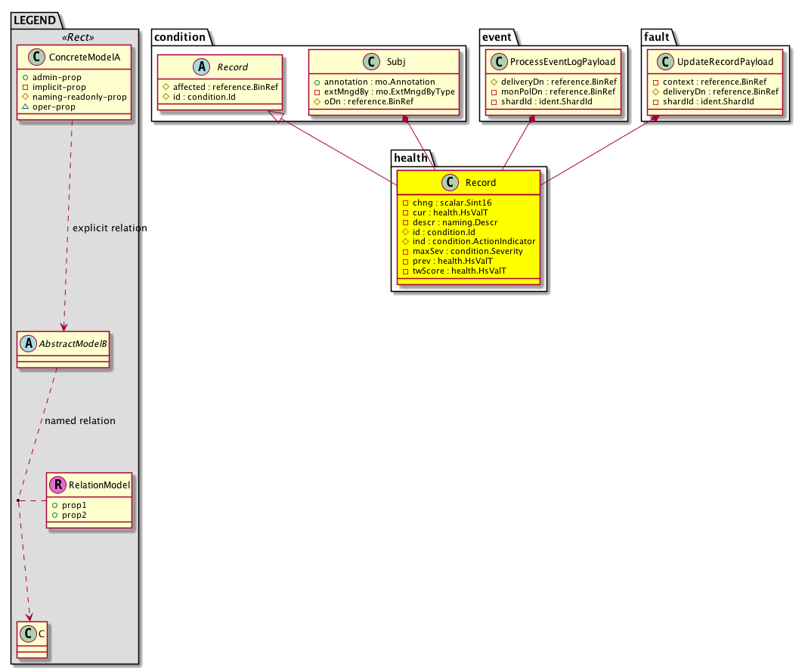
Task: Click the pink R icon on RelationModel
Action: (x=57, y=485)
